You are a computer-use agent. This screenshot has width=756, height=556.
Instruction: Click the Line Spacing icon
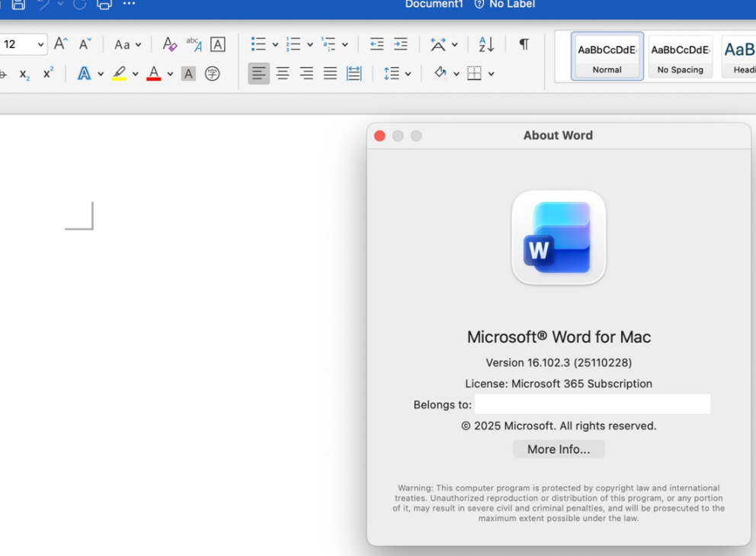click(x=392, y=74)
